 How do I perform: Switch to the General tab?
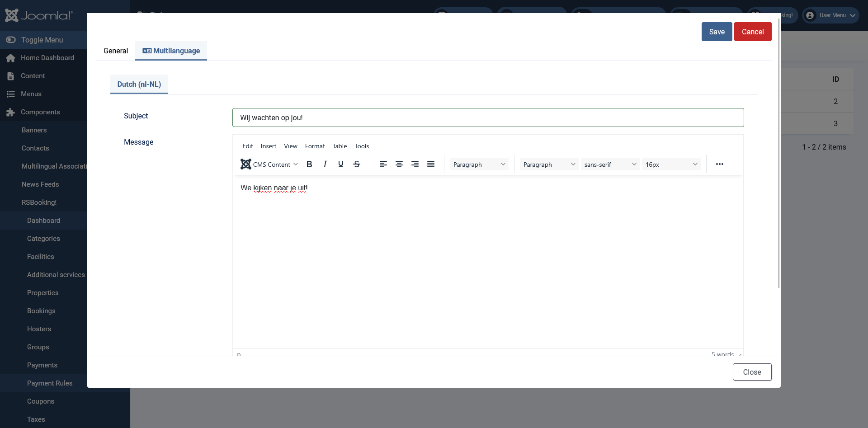(116, 51)
